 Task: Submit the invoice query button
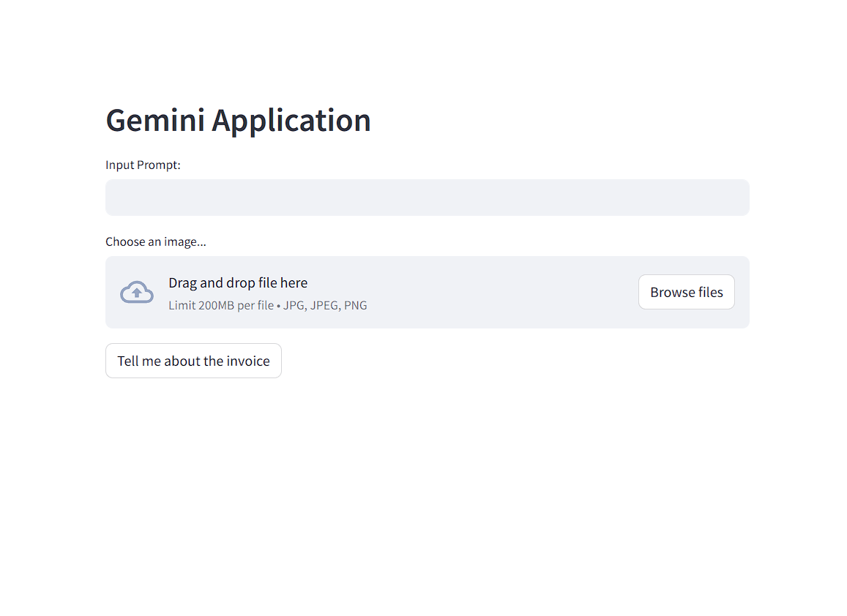click(193, 361)
